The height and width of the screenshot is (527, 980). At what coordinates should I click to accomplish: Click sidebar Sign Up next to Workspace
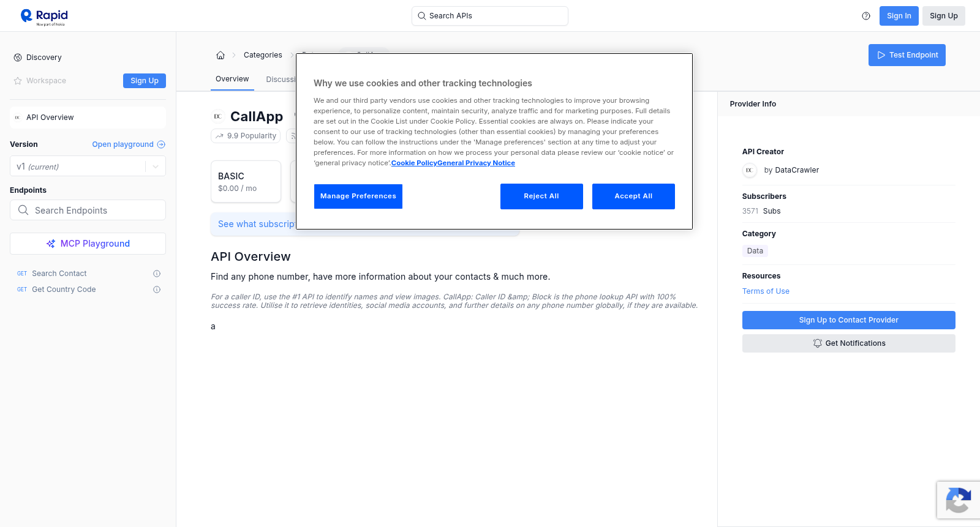pyautogui.click(x=145, y=81)
